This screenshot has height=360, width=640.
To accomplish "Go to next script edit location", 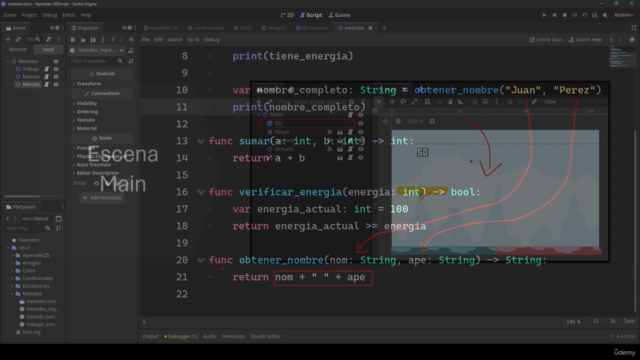I will (x=620, y=40).
